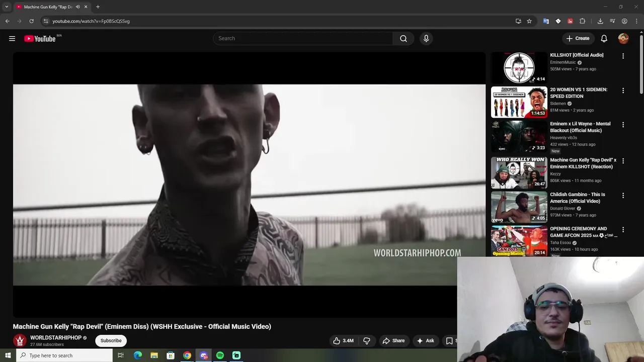
Task: Click '27.6M subscribers' text
Action: (47, 345)
